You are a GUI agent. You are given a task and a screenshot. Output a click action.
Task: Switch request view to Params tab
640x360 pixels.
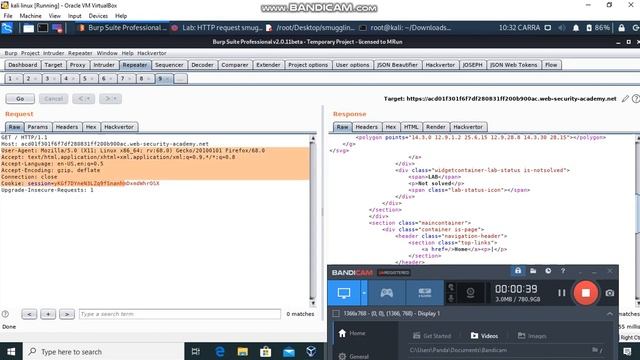[x=38, y=127]
